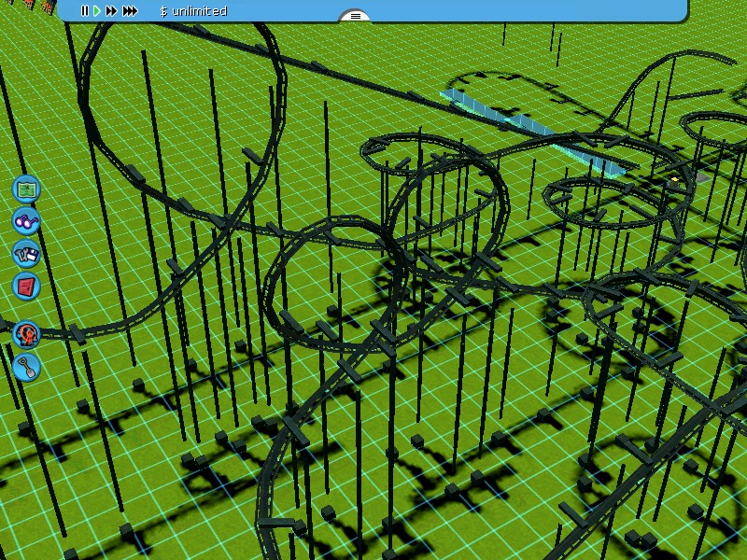Select the shovel terrain tool icon
Screen dimensions: 747x560
click(26, 366)
